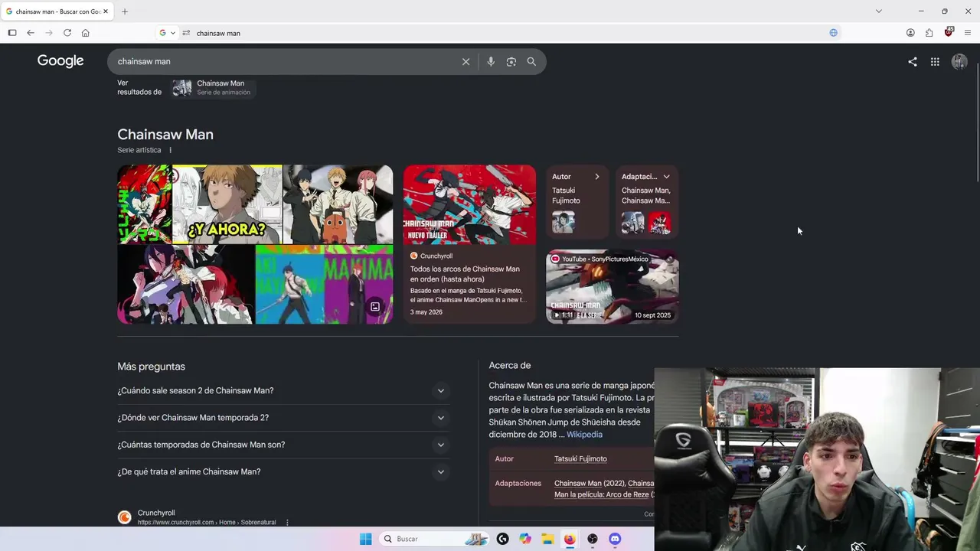Launch Logitech G HUB from the taskbar
The width and height of the screenshot is (980, 551).
502,539
